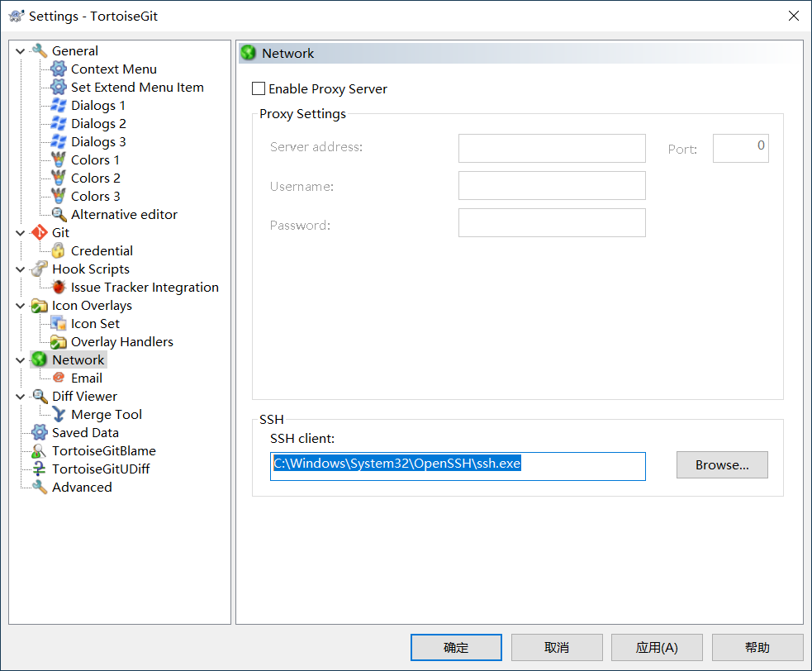Click the Colors 3 palette icon
Image resolution: width=812 pixels, height=671 pixels.
(59, 196)
